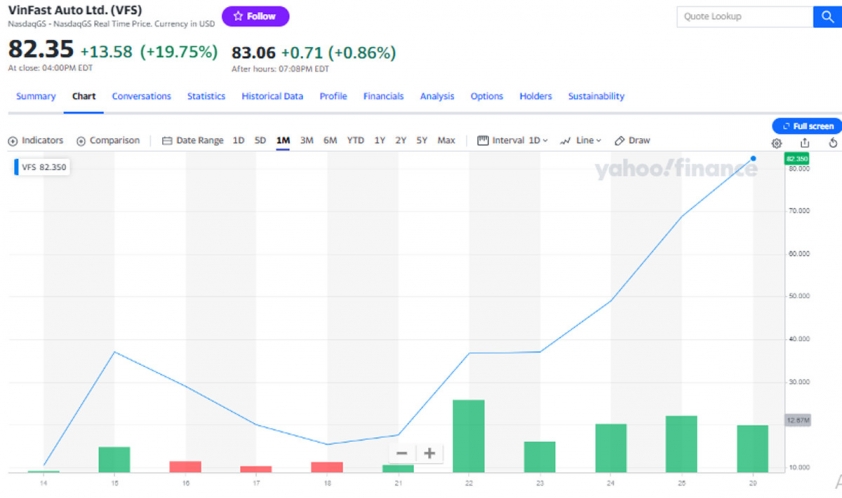Screen dimensions: 842x498
Task: Switch to the Summary tab
Action: click(x=36, y=96)
